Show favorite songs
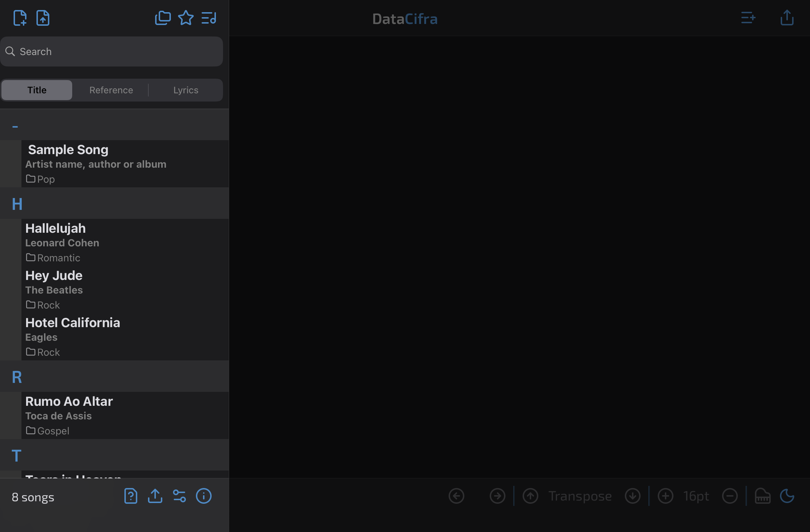 pos(186,18)
